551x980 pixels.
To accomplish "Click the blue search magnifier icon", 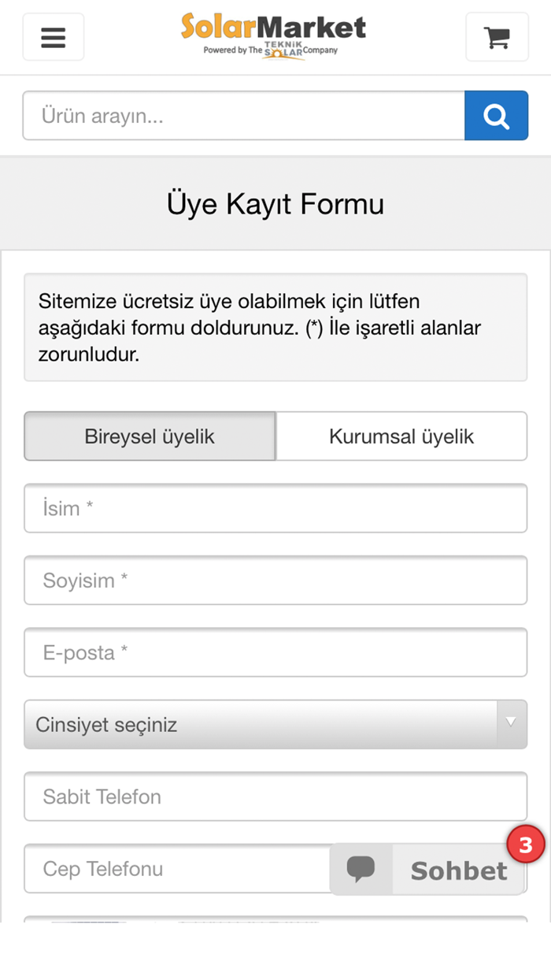I will point(497,115).
